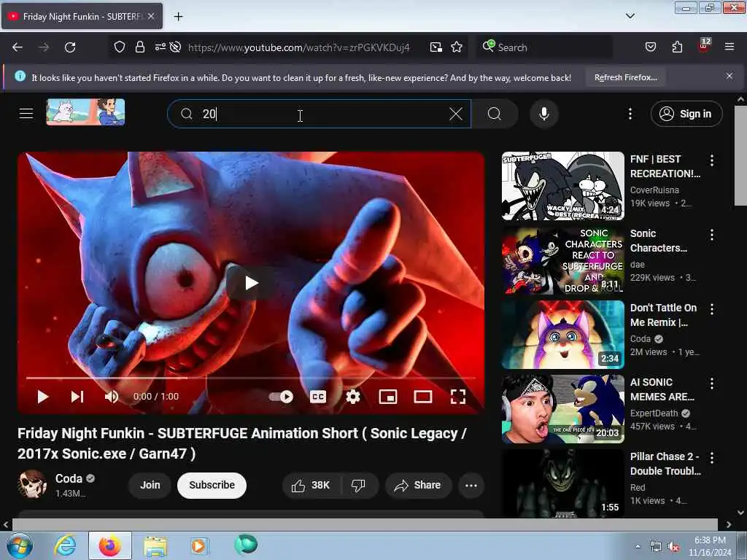
Task: Submit the YouTube search with magnifier button
Action: (x=495, y=114)
